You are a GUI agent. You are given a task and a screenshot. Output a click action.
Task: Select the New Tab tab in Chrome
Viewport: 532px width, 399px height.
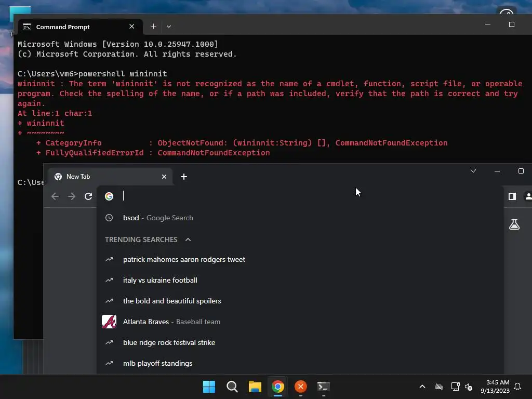tap(110, 177)
